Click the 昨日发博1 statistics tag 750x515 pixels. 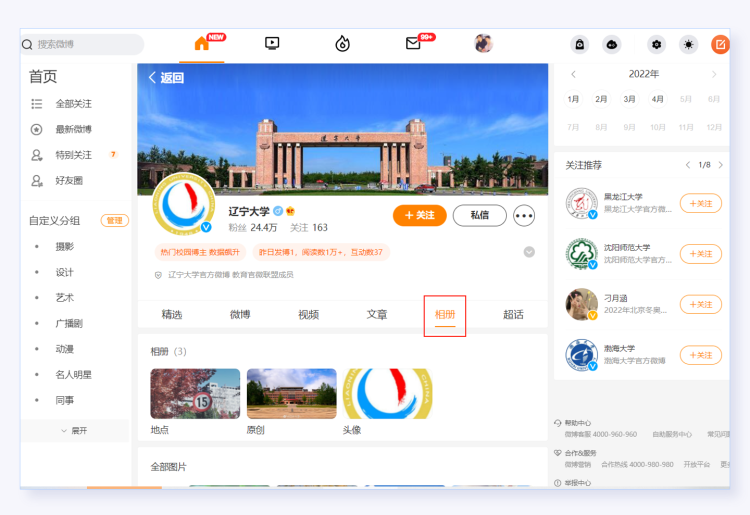click(321, 252)
